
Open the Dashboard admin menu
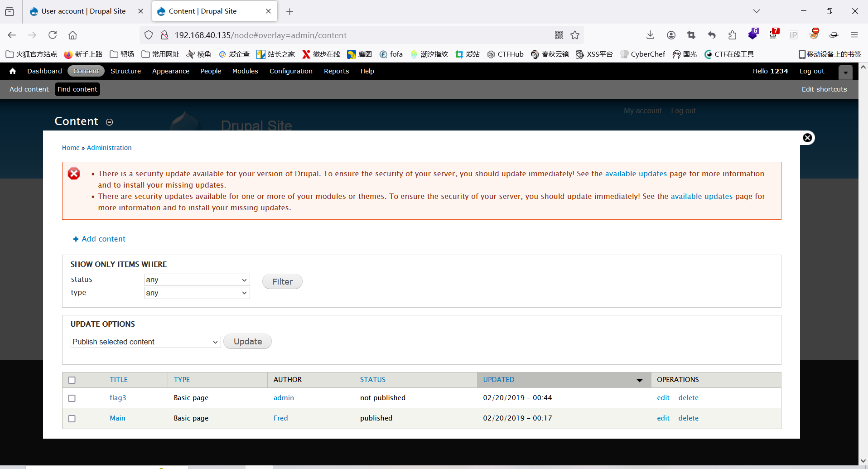[44, 71]
